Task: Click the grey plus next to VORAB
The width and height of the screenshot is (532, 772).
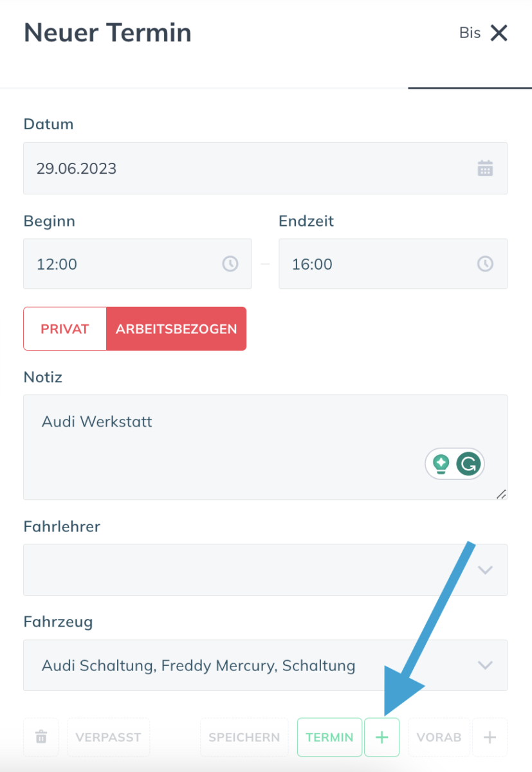Action: click(490, 737)
